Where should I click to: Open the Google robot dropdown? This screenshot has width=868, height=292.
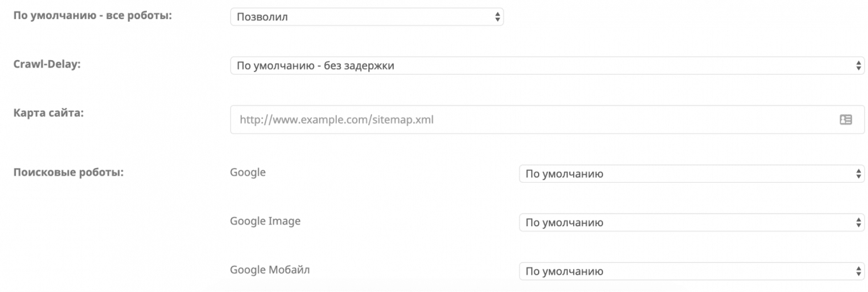click(x=691, y=174)
